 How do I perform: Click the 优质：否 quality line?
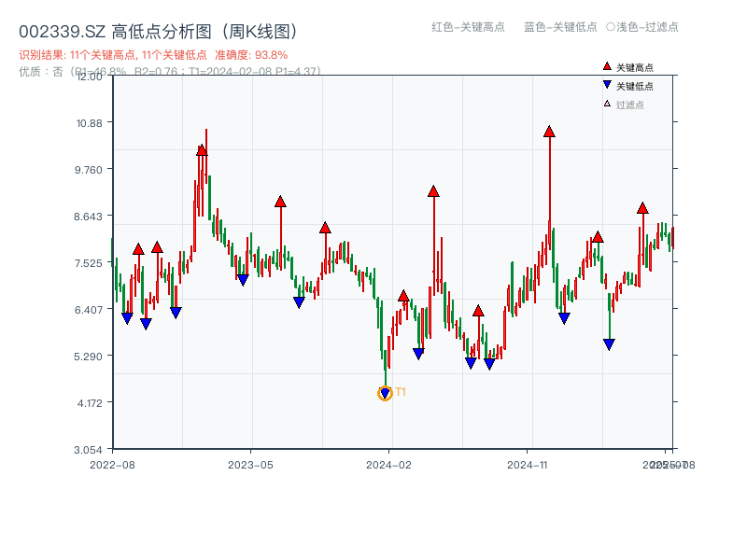(170, 72)
